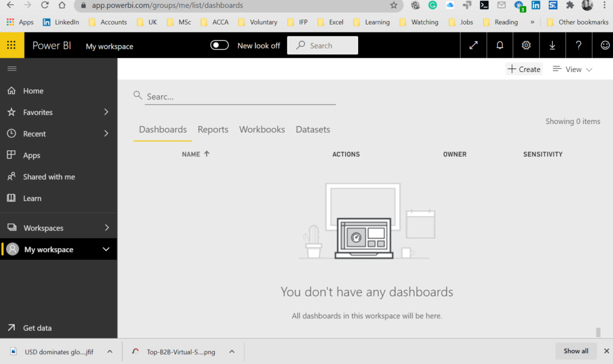Open the settings gear menu

pos(526,45)
